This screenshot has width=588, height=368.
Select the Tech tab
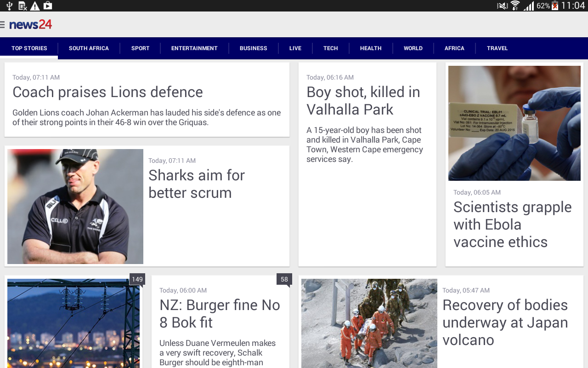(x=330, y=48)
